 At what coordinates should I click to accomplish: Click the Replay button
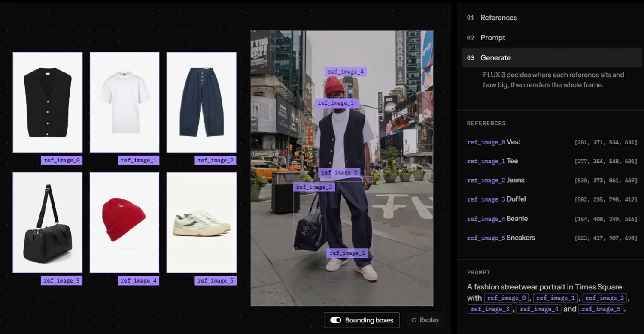coord(425,320)
